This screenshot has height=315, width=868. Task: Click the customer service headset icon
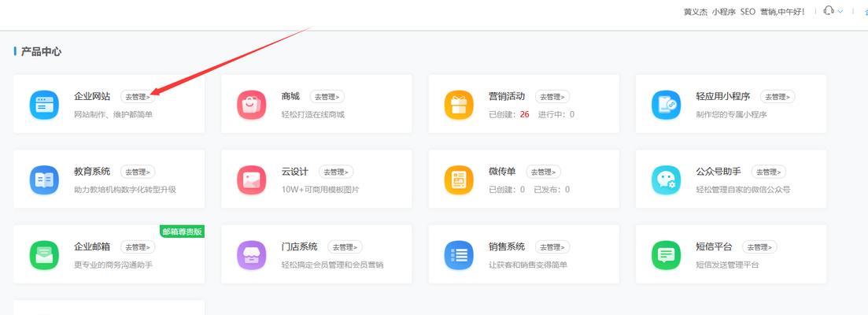pos(829,10)
